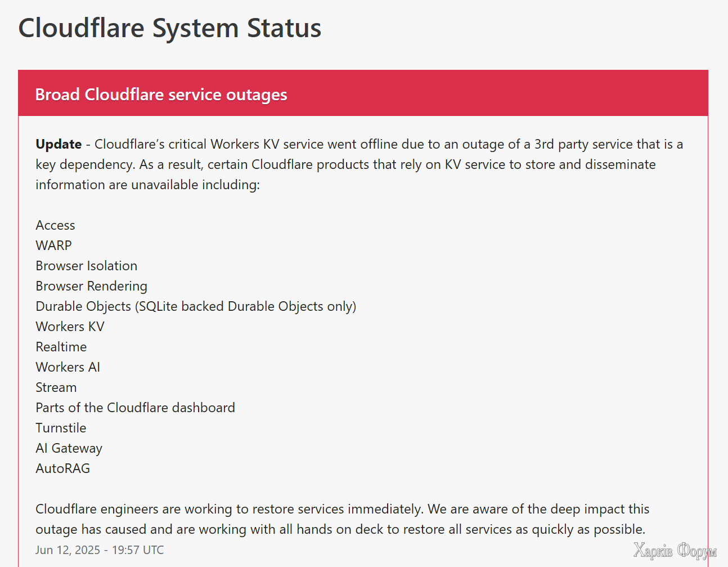728x567 pixels.
Task: Select the Browser Rendering entry
Action: click(x=91, y=286)
